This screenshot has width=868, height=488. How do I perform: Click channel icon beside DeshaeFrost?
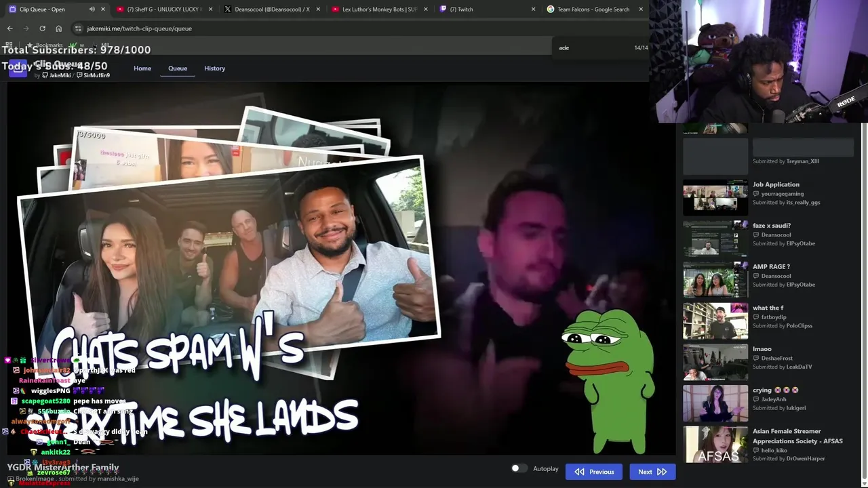[x=756, y=358]
